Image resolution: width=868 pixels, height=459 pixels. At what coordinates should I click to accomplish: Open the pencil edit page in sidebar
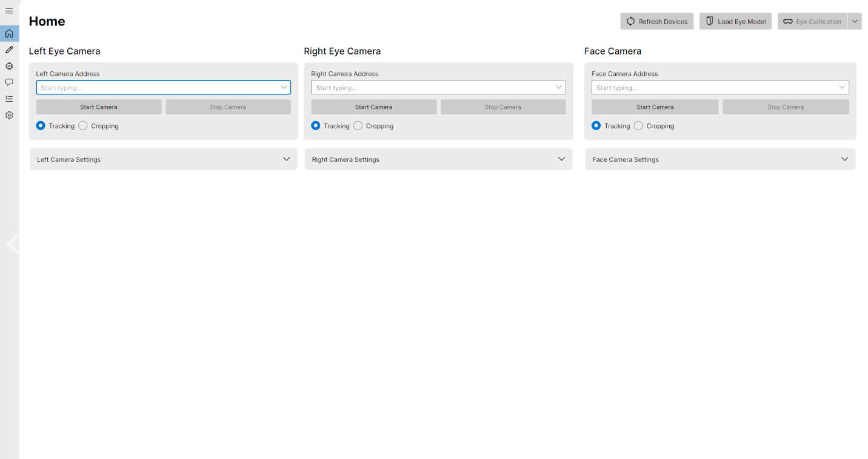[x=9, y=50]
